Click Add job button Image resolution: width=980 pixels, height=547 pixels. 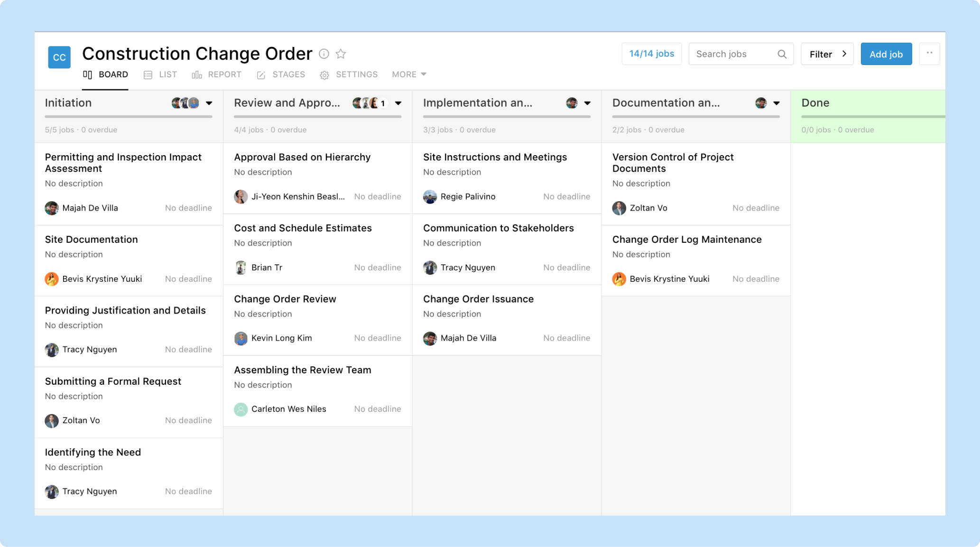886,54
